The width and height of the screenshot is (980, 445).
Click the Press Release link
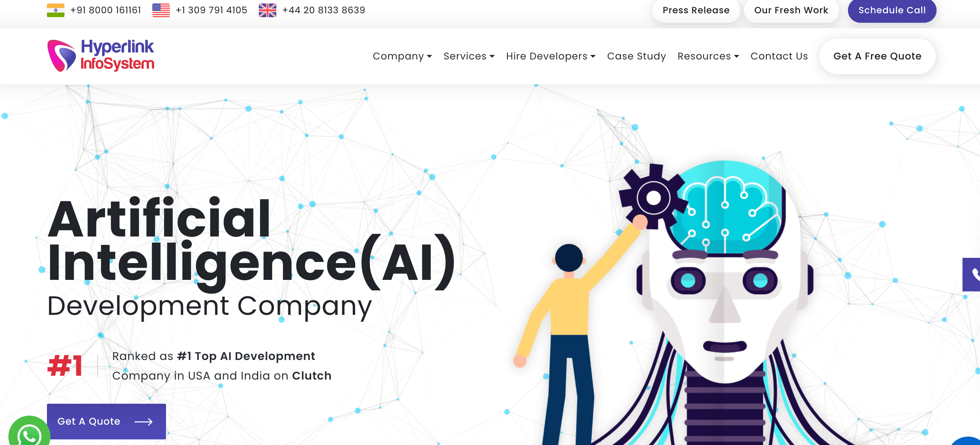point(695,10)
